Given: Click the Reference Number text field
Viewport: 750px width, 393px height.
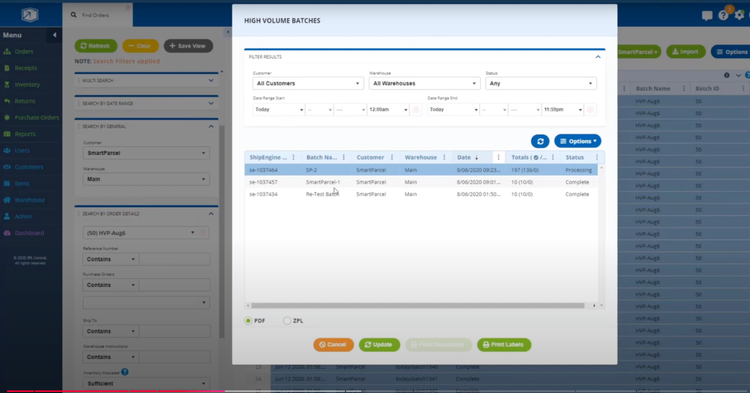Looking at the screenshot, I should [174, 259].
